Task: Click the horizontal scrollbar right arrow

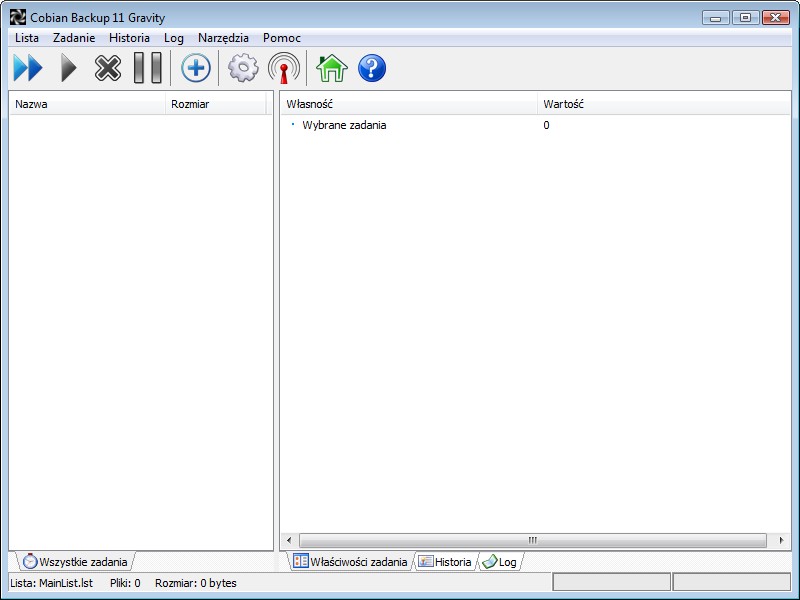Action: 782,540
